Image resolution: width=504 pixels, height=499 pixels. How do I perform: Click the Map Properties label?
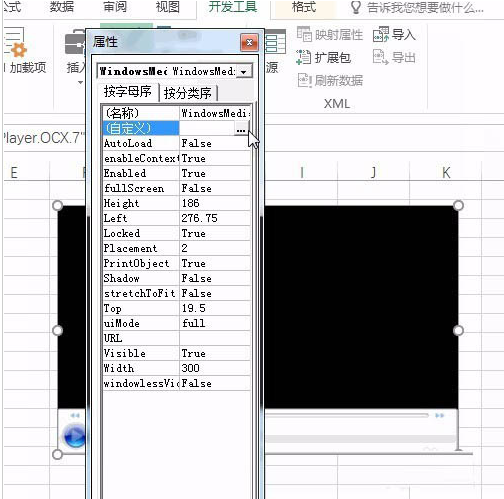(339, 35)
